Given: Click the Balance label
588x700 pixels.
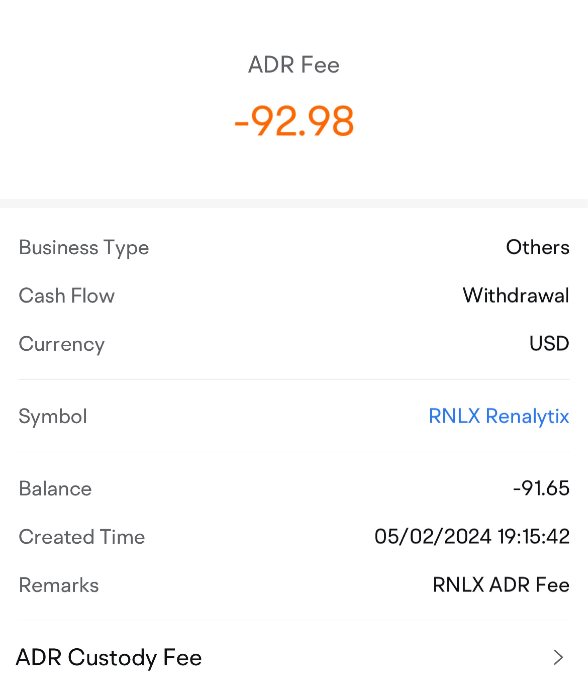Looking at the screenshot, I should click(55, 489).
